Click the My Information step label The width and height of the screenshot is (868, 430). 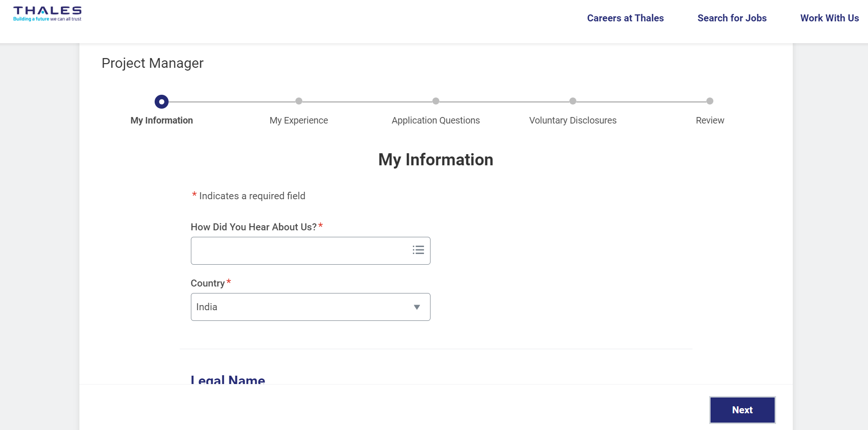pyautogui.click(x=162, y=120)
